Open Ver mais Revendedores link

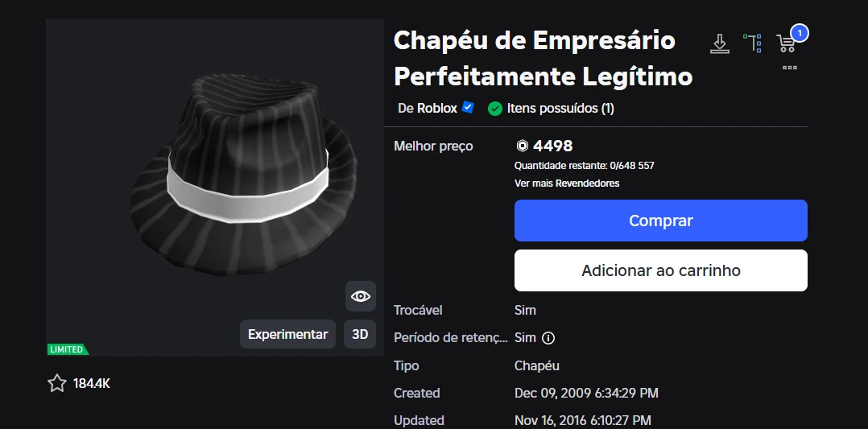click(x=567, y=184)
